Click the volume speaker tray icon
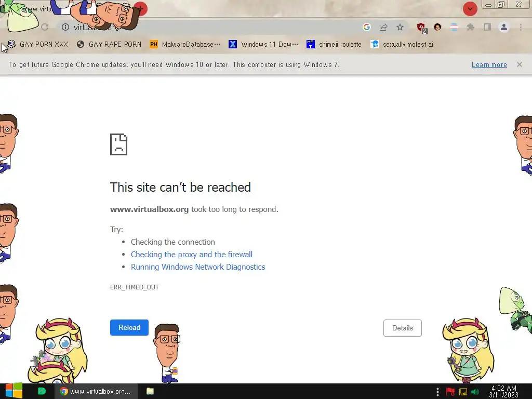 click(x=475, y=392)
